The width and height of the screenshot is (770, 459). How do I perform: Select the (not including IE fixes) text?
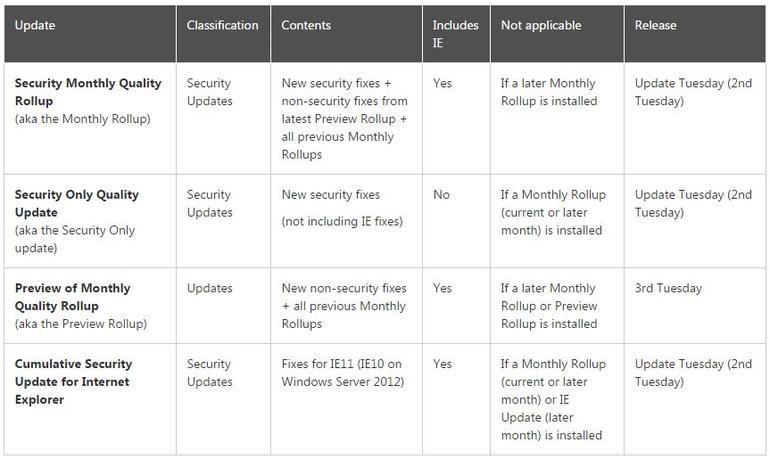tap(342, 221)
